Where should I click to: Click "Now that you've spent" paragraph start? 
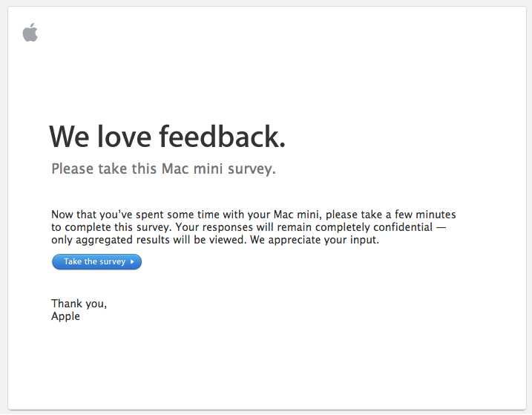92,215
